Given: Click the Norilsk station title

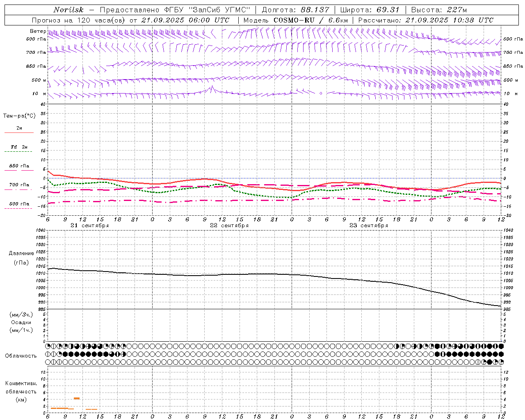Looking at the screenshot, I should click(x=68, y=10).
